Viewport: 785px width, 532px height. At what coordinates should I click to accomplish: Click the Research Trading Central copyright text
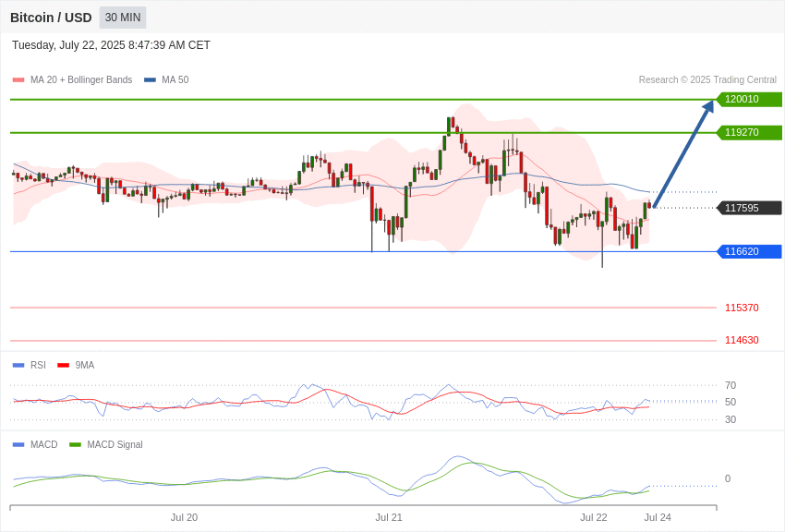707,80
